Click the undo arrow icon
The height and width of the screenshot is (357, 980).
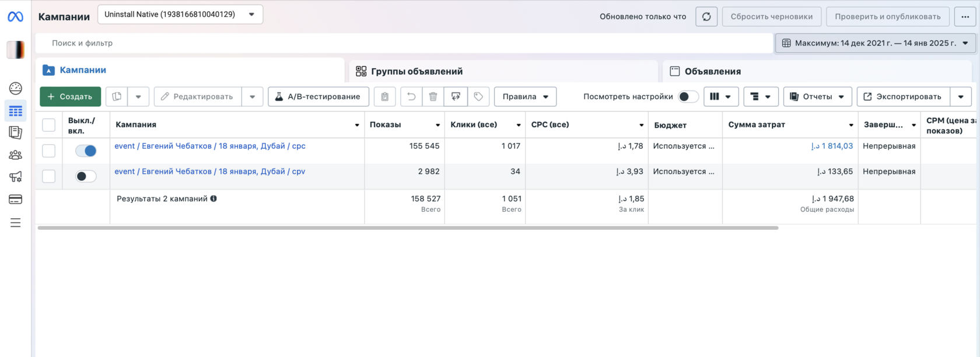(x=411, y=97)
